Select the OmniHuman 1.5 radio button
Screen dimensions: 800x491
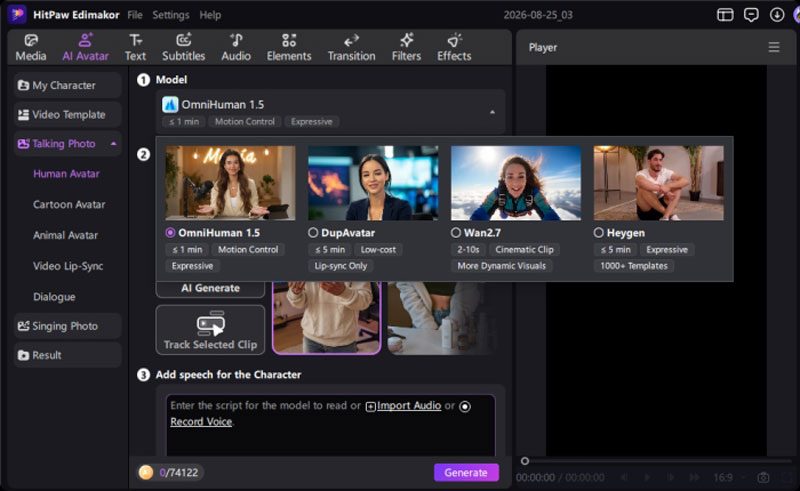coord(170,233)
